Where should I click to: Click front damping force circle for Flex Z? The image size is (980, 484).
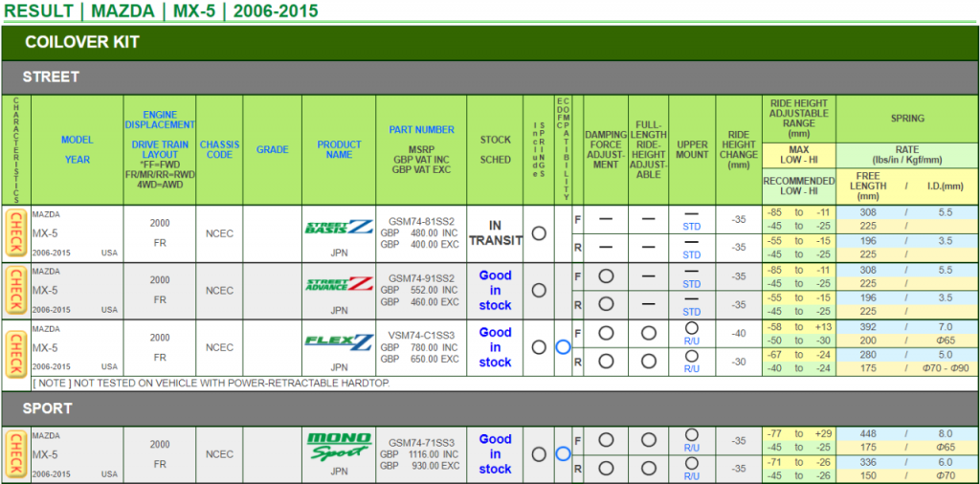(x=606, y=333)
